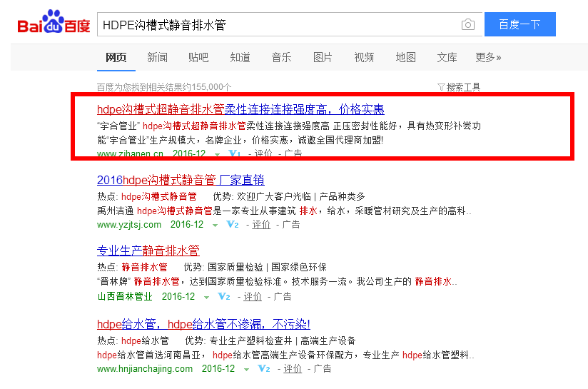Switch to the 文库 tab
The width and height of the screenshot is (588, 389).
click(x=447, y=57)
